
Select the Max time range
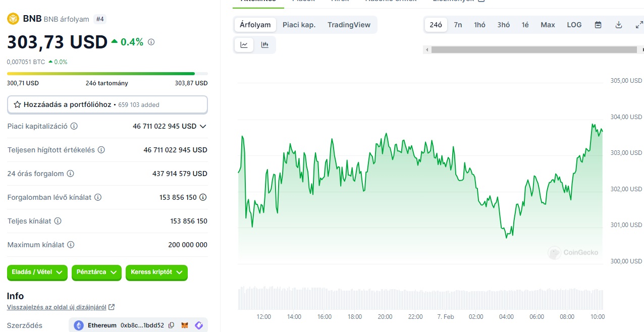(548, 25)
